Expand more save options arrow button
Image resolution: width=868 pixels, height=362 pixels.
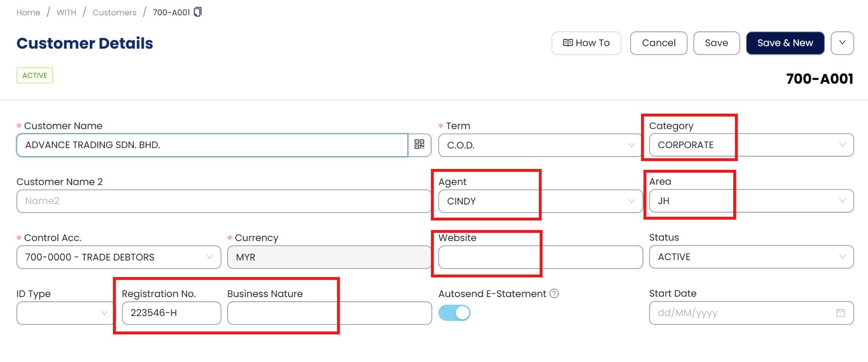(x=842, y=43)
